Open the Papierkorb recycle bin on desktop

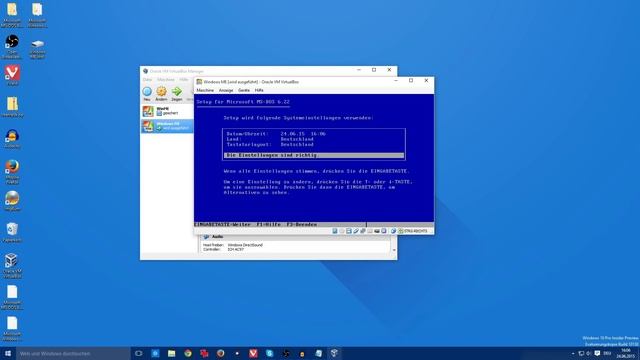point(12,233)
